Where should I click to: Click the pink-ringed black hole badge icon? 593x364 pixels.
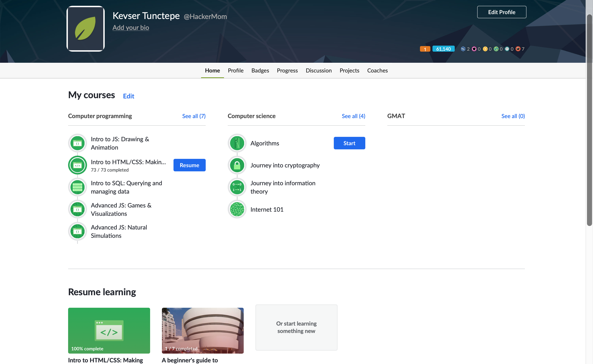[x=474, y=49]
